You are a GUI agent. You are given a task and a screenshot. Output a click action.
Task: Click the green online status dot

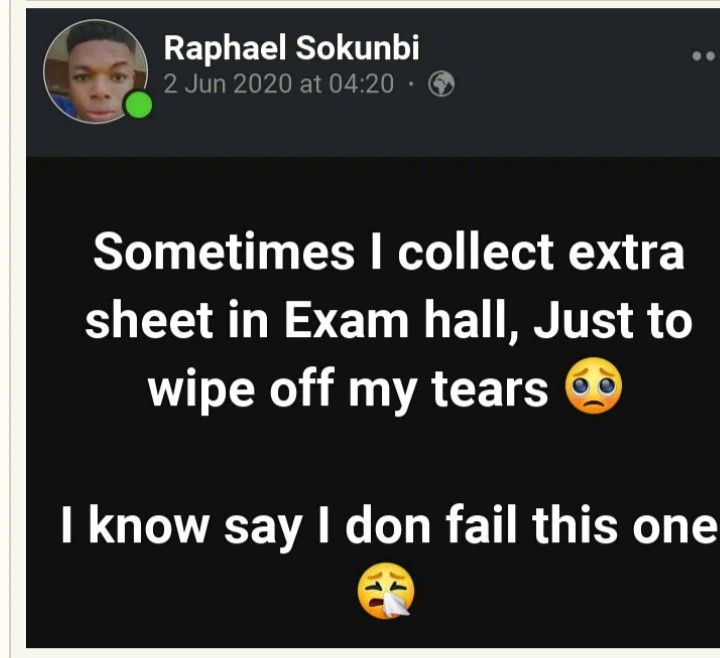pyautogui.click(x=139, y=105)
